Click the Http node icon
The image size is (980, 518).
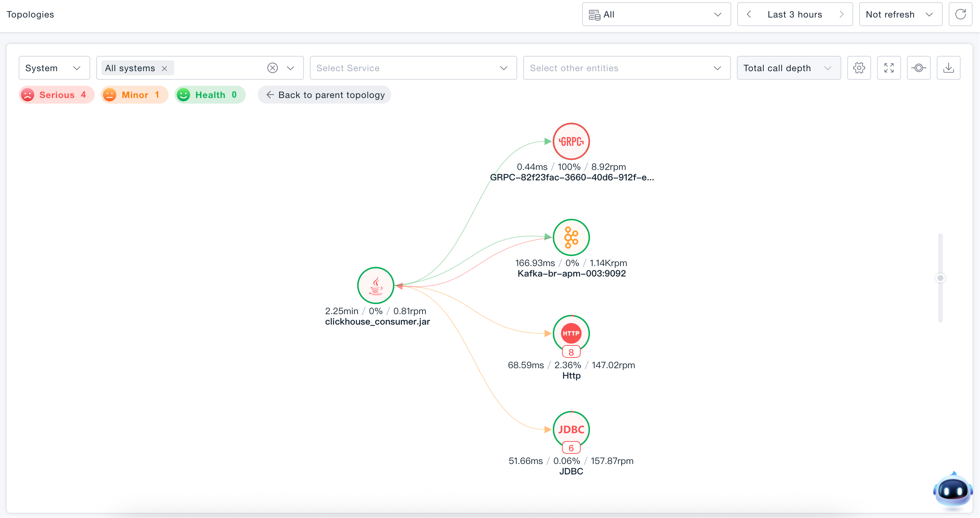tap(571, 334)
